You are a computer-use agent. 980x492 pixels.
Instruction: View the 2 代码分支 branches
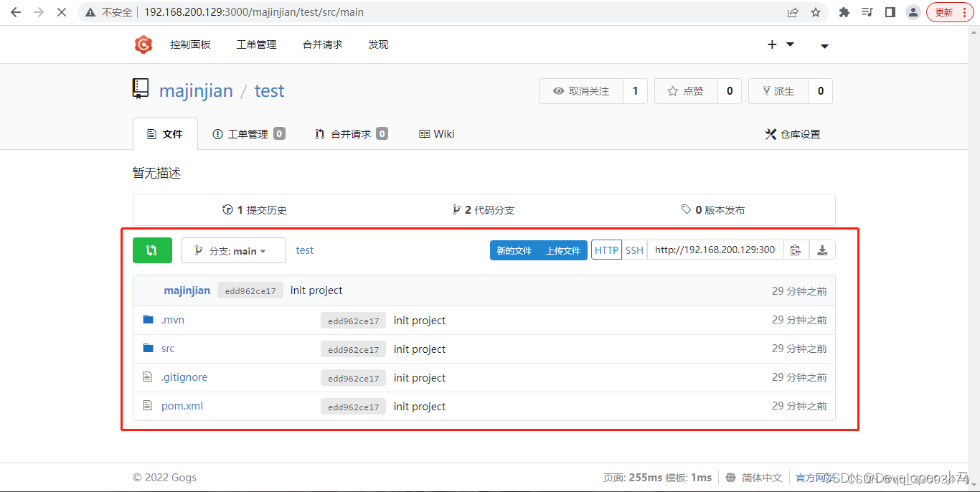(x=484, y=210)
